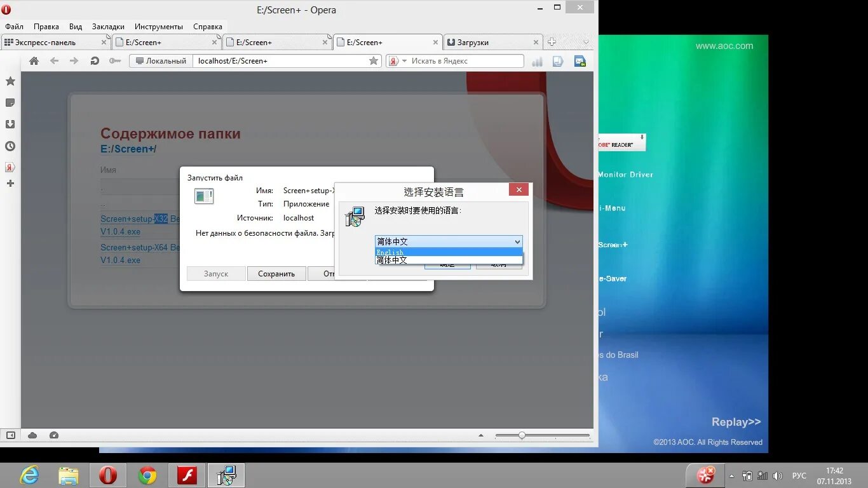The image size is (868, 488).
Task: Focus the Yandex search field
Action: (x=466, y=61)
